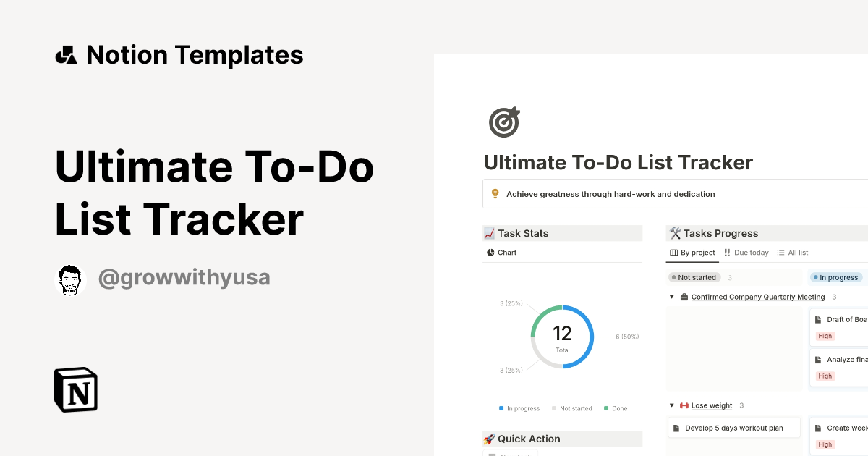The width and height of the screenshot is (868, 456).
Task: Select the chart icon in Task Stats header
Action: (488, 233)
